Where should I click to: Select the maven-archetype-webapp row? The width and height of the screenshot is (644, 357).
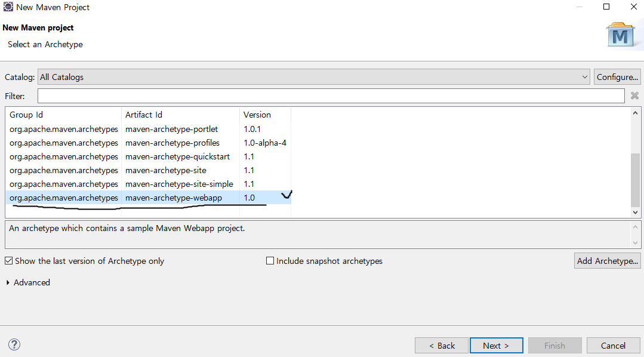pyautogui.click(x=148, y=198)
